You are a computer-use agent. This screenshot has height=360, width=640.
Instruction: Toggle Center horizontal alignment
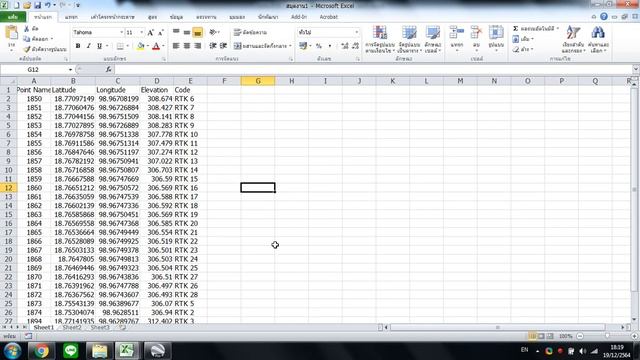[x=187, y=46]
